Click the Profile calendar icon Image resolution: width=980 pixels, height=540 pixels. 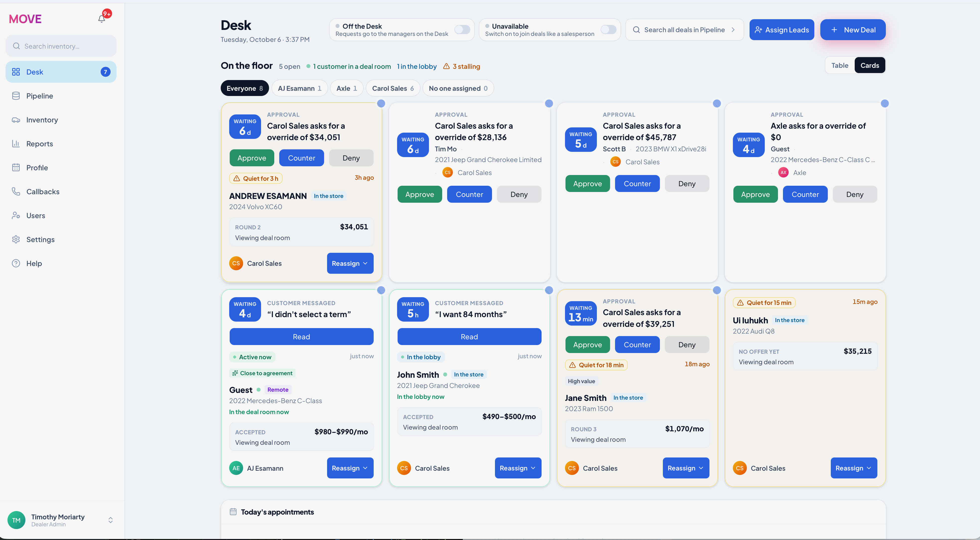tap(16, 168)
